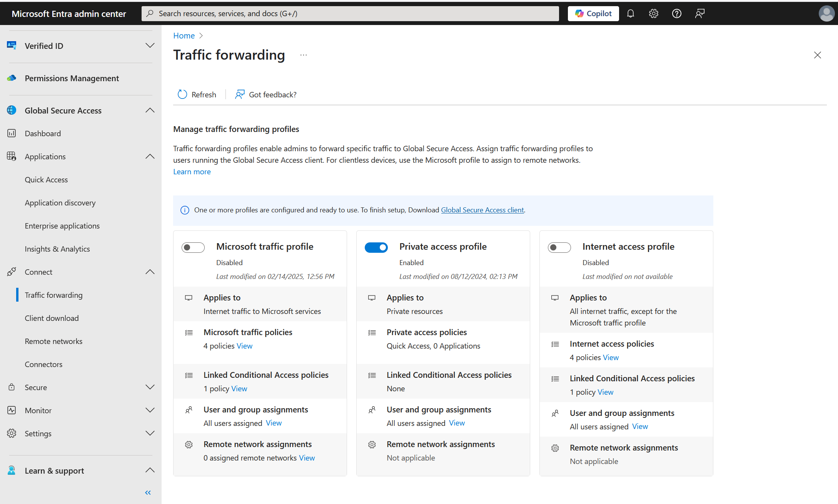Click the Permissions Management cloud icon
This screenshot has width=838, height=504.
tap(12, 78)
